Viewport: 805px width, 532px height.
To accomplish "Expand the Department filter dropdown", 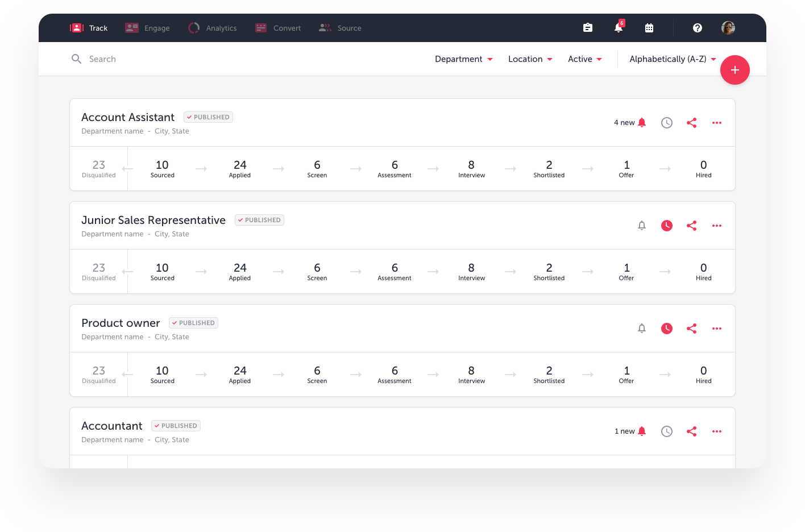I will tap(463, 59).
